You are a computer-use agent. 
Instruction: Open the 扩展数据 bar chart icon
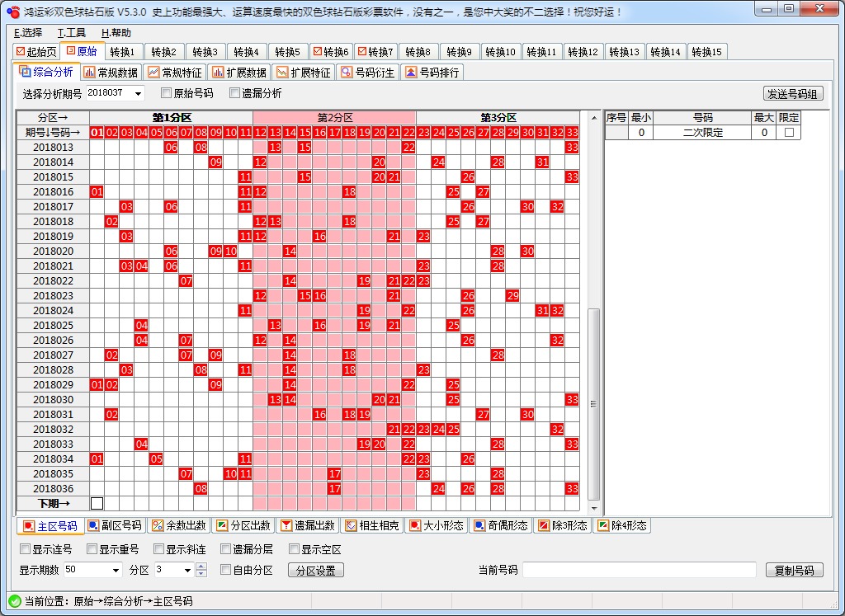(218, 73)
